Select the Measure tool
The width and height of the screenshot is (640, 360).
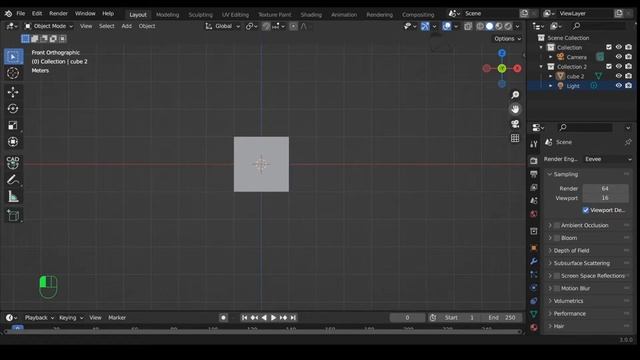tap(13, 197)
